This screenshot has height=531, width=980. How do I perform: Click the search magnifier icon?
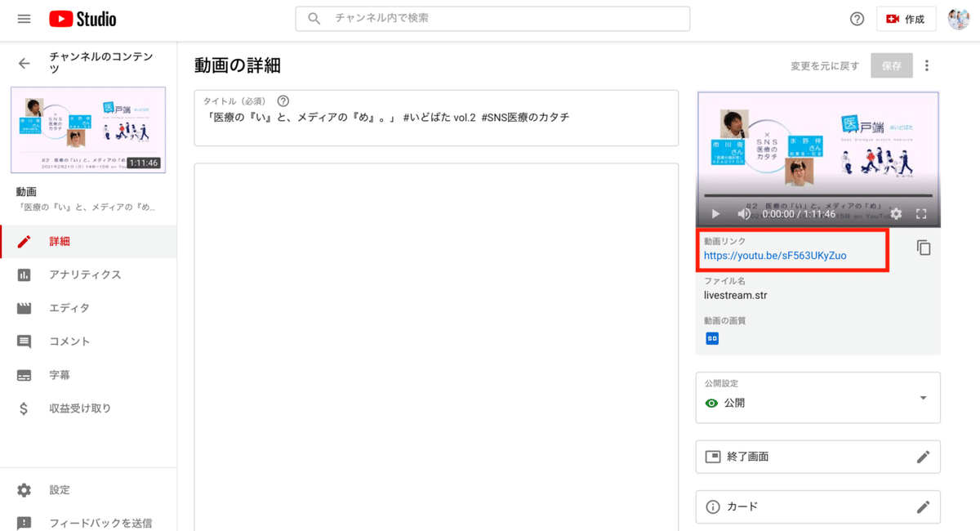(314, 19)
